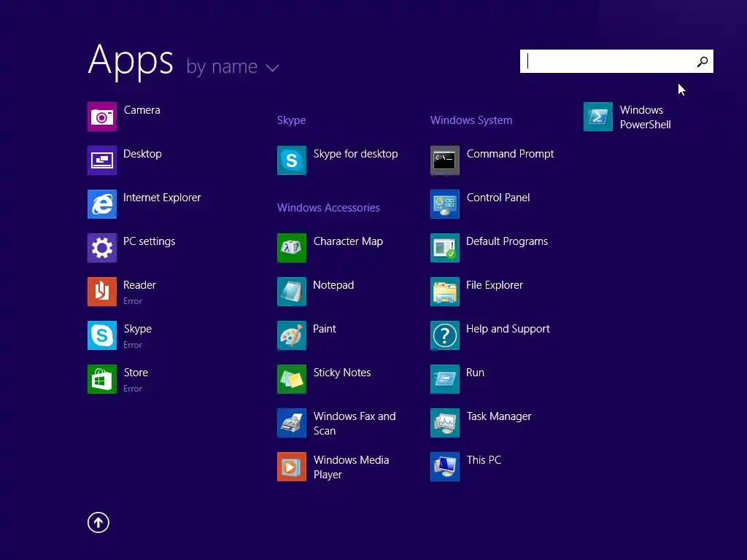The image size is (747, 560).
Task: Click the 'Command Prompt' label
Action: pyautogui.click(x=510, y=154)
